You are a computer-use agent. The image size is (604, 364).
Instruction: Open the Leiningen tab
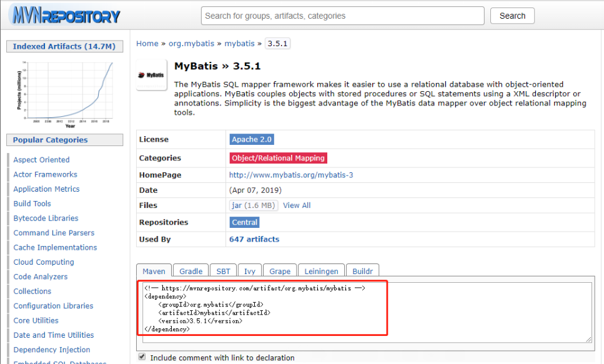click(321, 271)
